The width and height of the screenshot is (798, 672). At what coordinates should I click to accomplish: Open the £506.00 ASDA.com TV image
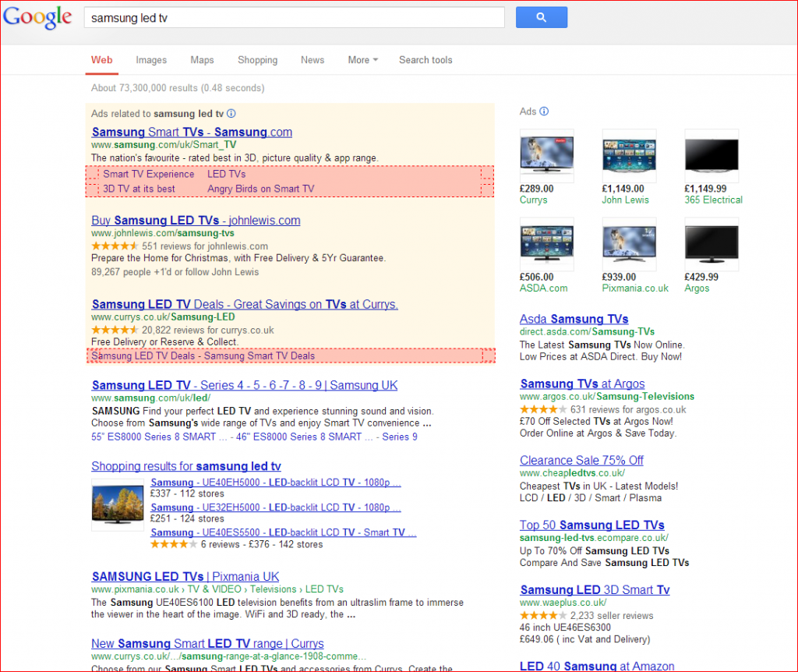point(546,244)
